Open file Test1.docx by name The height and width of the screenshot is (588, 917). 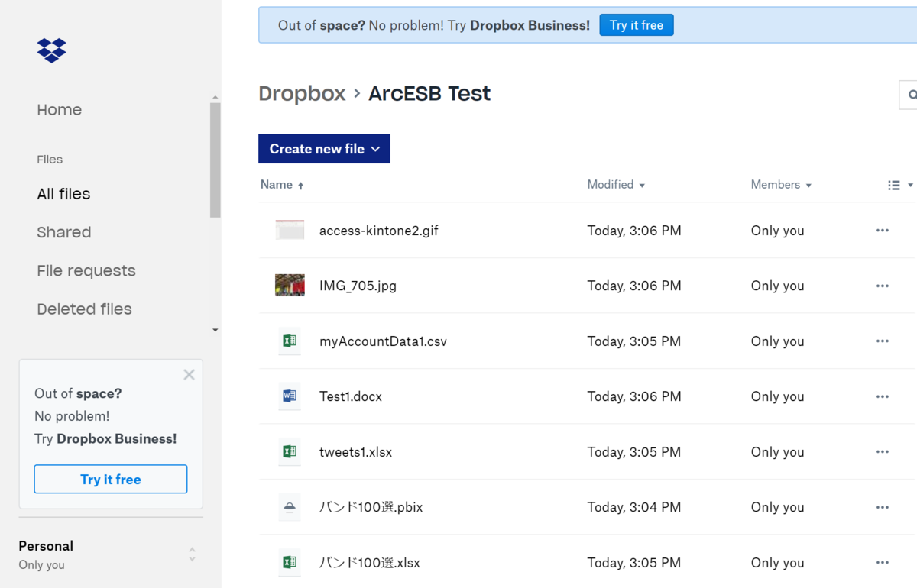tap(351, 396)
